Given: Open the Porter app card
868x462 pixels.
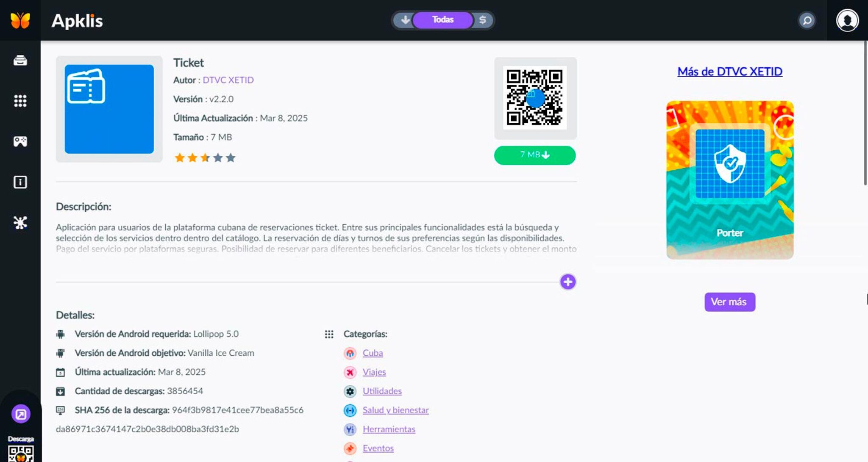Looking at the screenshot, I should click(x=730, y=180).
